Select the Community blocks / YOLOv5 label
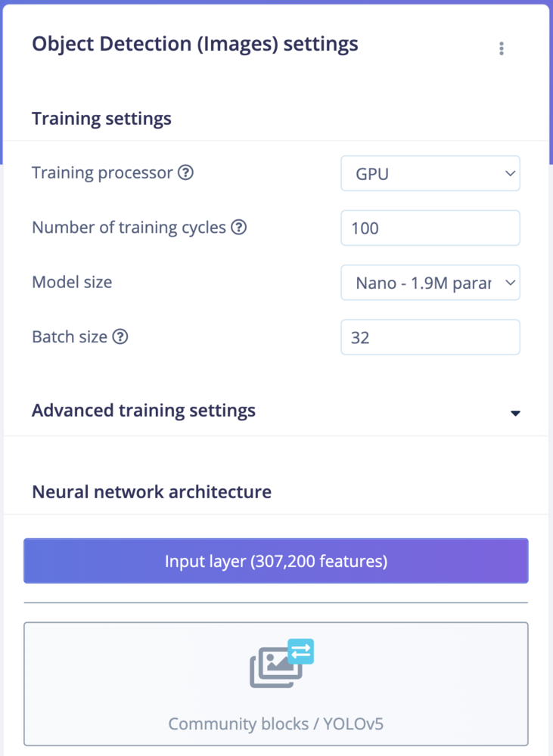The image size is (553, 756). (276, 723)
